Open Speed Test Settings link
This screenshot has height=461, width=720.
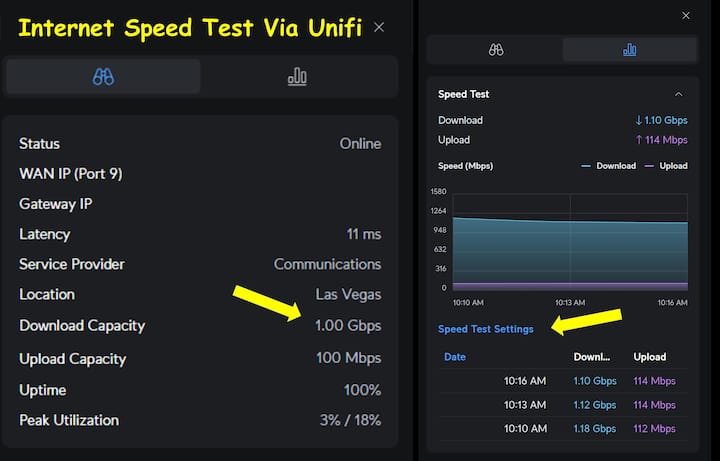486,329
